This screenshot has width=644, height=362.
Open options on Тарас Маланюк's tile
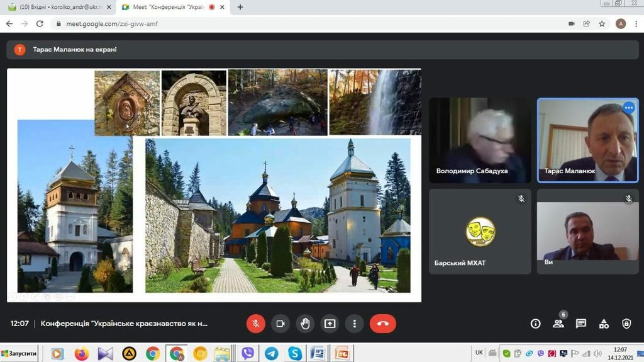(x=628, y=108)
